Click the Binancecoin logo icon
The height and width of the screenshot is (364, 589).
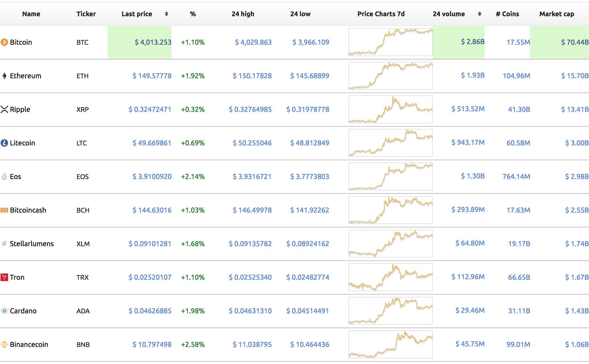pyautogui.click(x=4, y=345)
